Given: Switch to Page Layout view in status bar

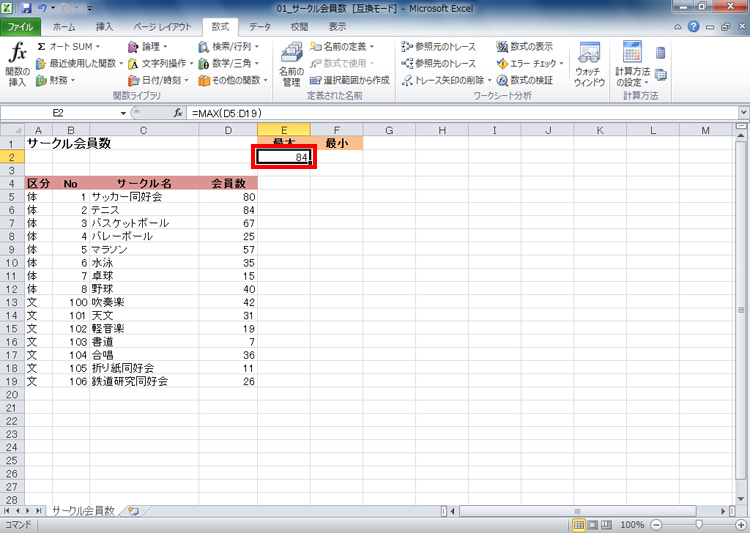Looking at the screenshot, I should pyautogui.click(x=593, y=525).
